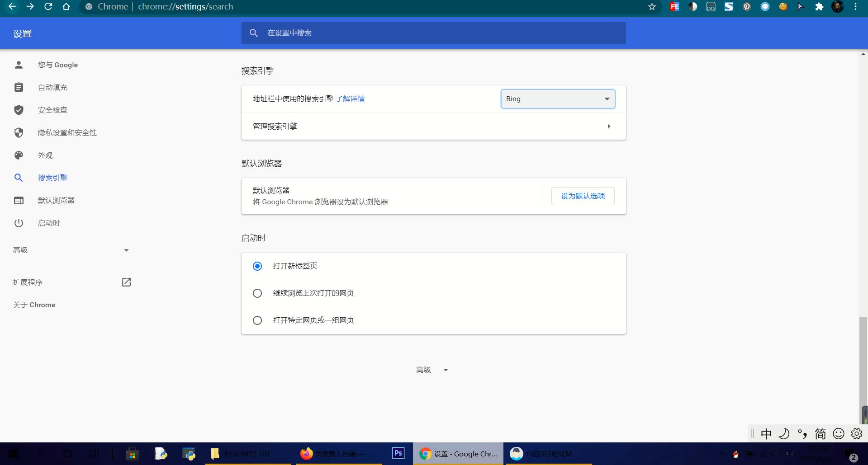This screenshot has width=868, height=465.
Task: Open 管理搜索引擎 row
Action: (x=433, y=126)
